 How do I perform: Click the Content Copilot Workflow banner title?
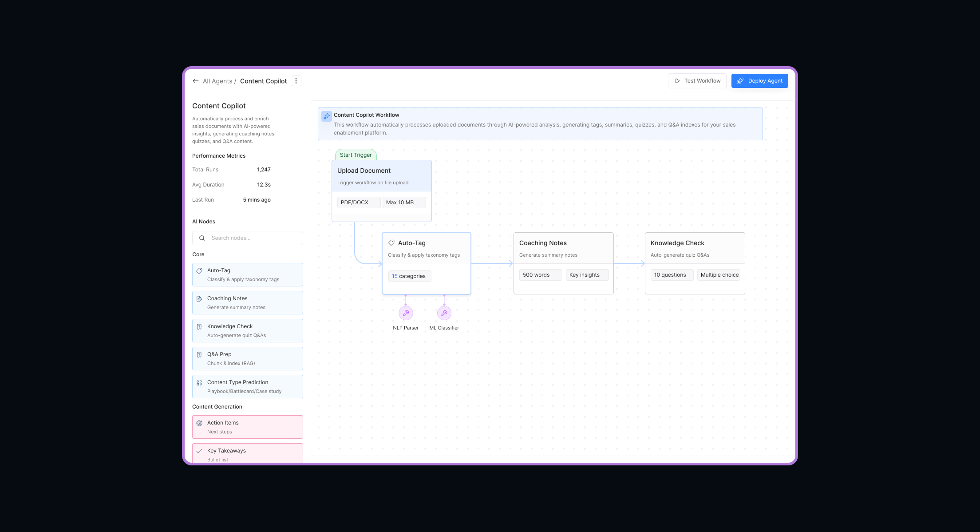click(x=366, y=115)
